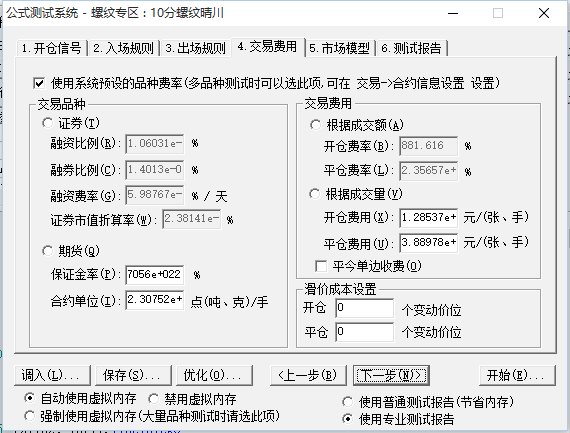The image size is (570, 433).
Task: Click the 合约单位(I) input field
Action: [x=154, y=300]
